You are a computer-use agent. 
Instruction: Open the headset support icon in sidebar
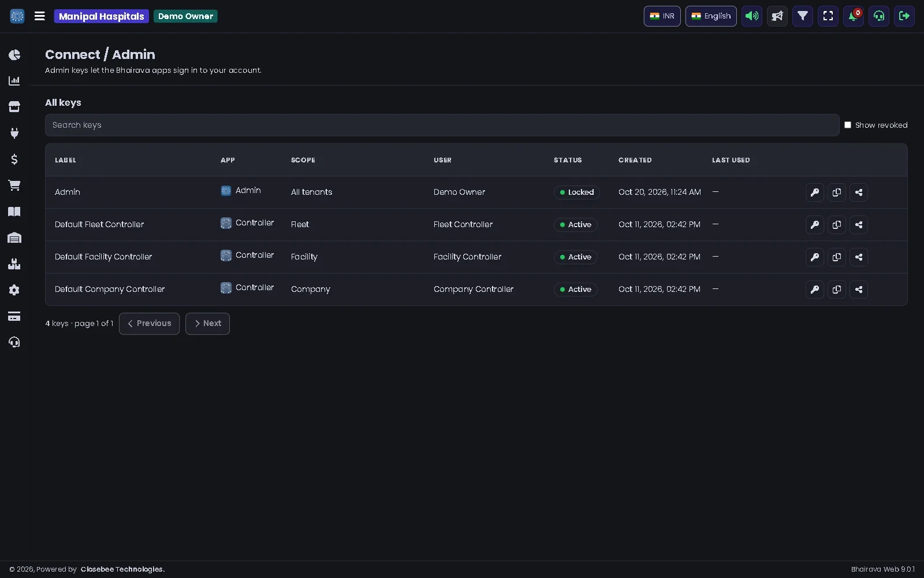[14, 342]
